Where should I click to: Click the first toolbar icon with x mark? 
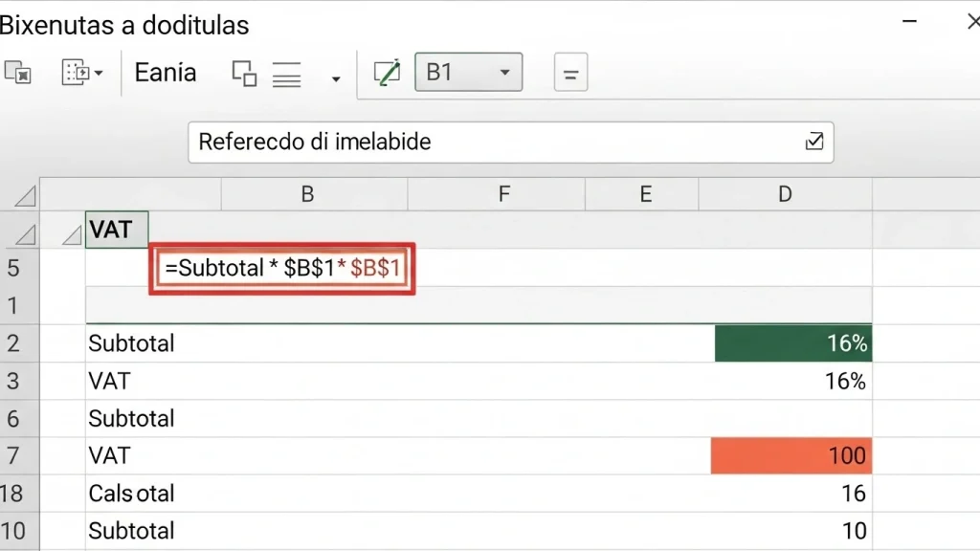tap(18, 73)
